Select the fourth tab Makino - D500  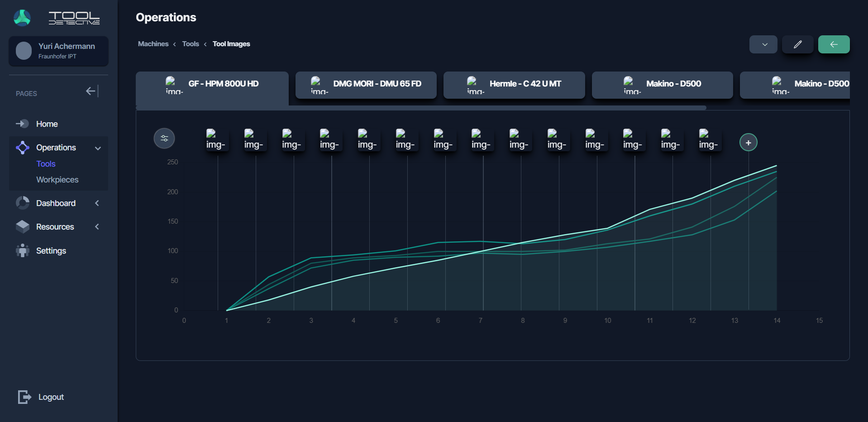[663, 85]
